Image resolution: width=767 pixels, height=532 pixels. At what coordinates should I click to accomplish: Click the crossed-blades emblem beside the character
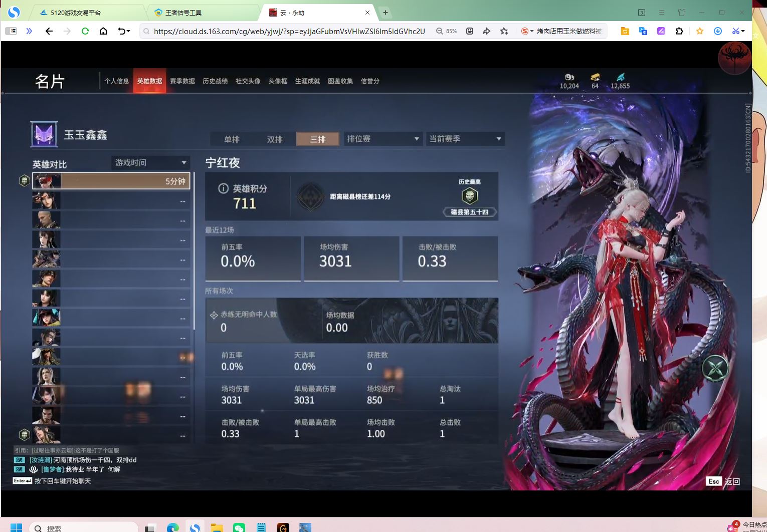715,368
